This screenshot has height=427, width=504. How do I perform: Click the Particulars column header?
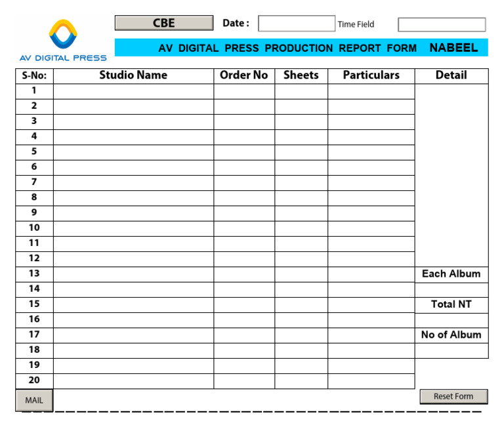click(371, 75)
